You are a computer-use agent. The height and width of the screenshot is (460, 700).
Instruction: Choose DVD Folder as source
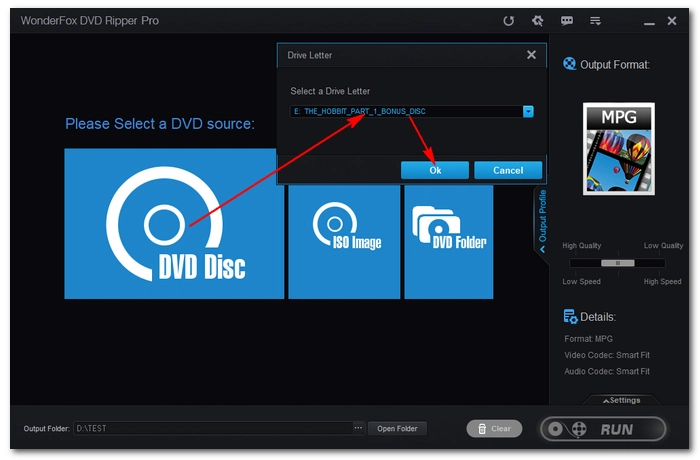click(449, 242)
